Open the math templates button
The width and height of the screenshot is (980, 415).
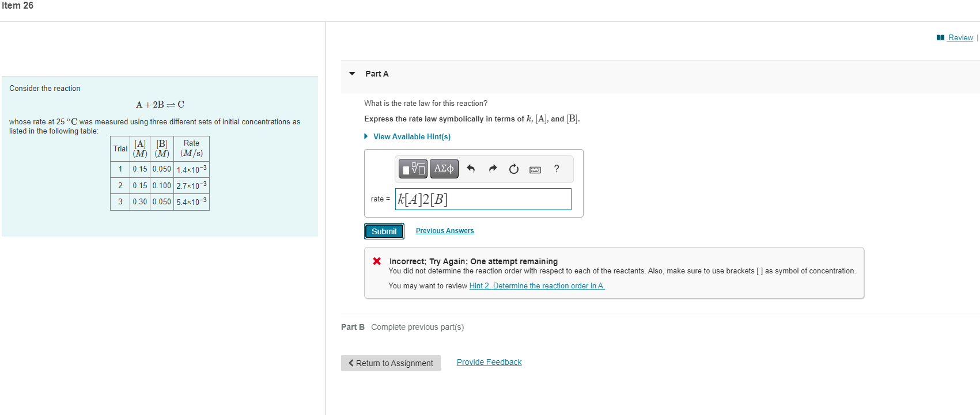point(413,169)
